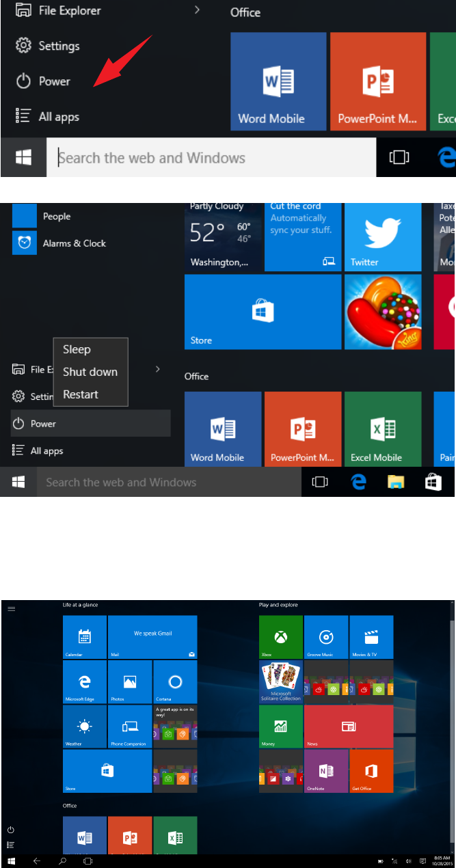Open the OneNote tile
This screenshot has width=456, height=868.
326,771
